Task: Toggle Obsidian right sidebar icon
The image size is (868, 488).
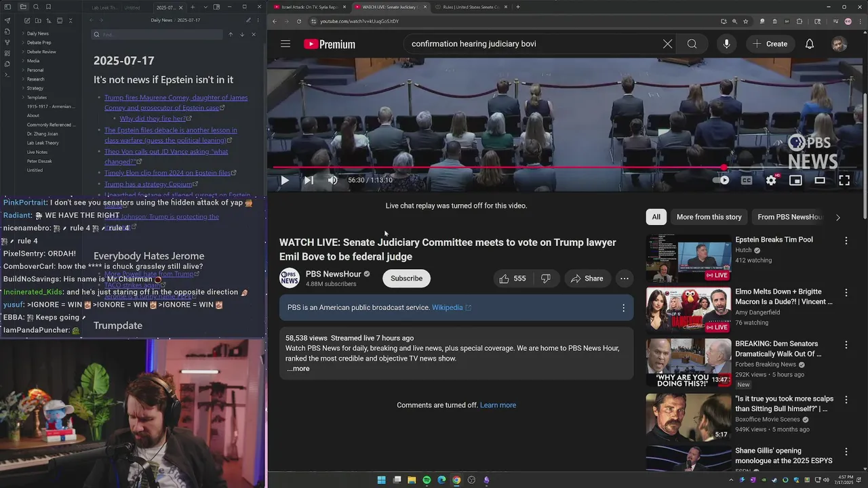Action: pos(216,7)
